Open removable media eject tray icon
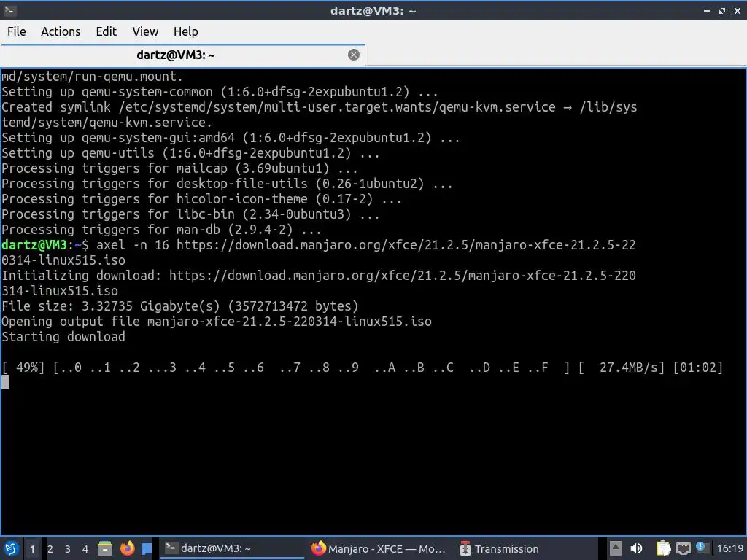This screenshot has height=560, width=747. pyautogui.click(x=615, y=548)
